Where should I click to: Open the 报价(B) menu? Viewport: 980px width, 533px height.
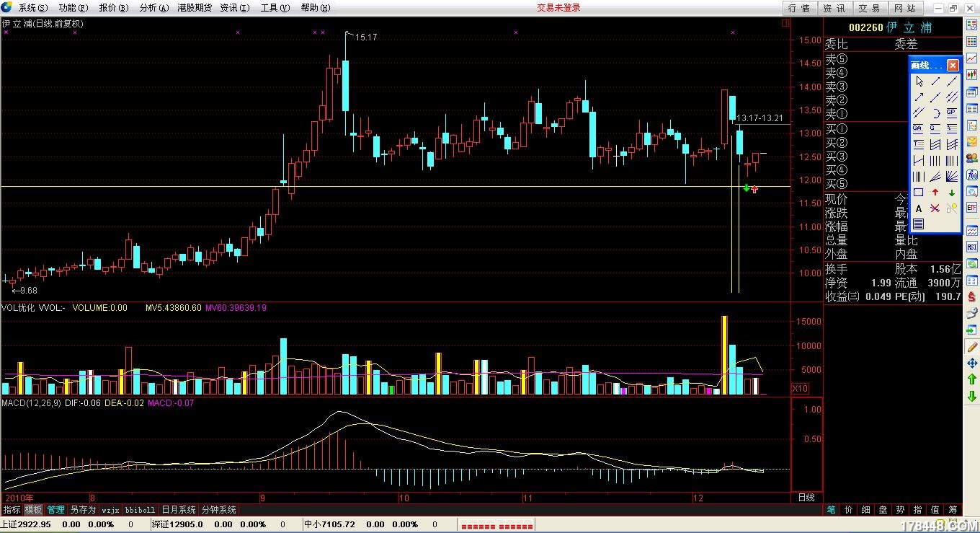tap(113, 8)
